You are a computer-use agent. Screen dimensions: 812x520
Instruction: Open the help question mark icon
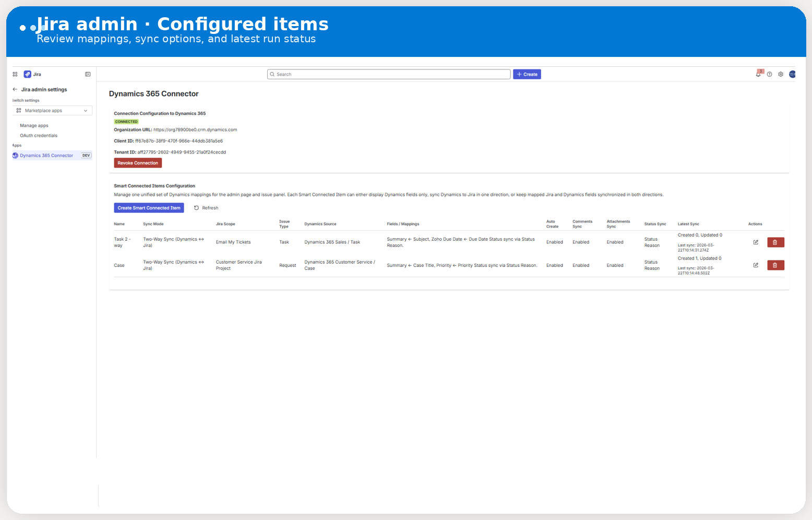coord(769,74)
